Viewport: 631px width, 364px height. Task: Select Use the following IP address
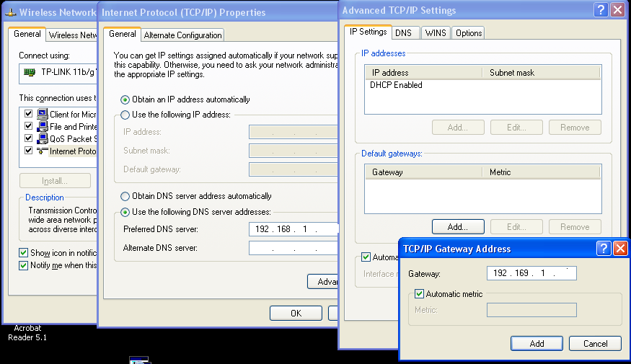(x=125, y=115)
